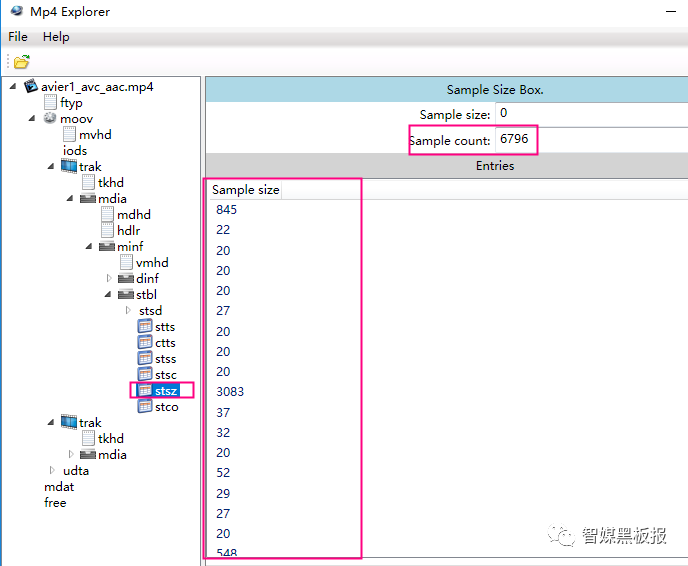Click the first trak film icon
Image resolution: width=688 pixels, height=566 pixels.
69,166
